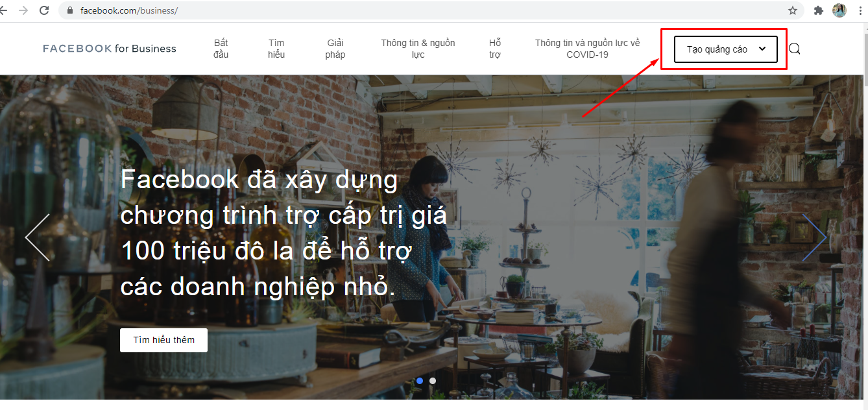
Task: Select the first carousel dot
Action: click(x=420, y=381)
